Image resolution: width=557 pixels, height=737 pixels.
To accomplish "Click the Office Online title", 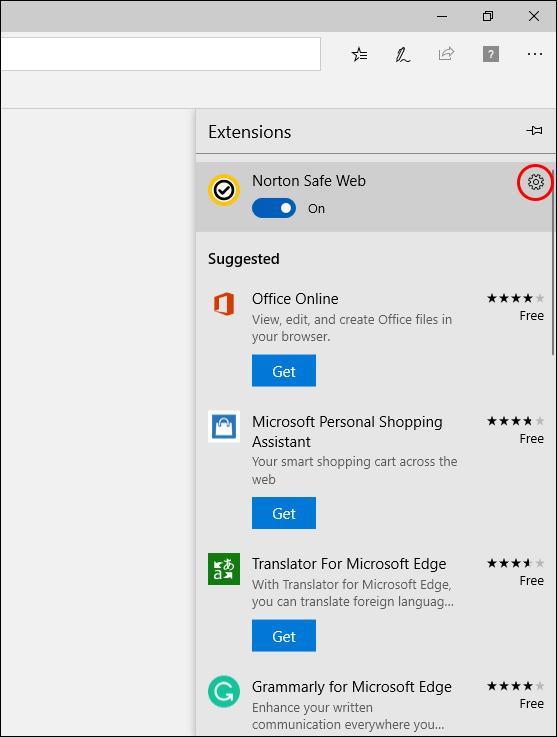I will pos(295,298).
